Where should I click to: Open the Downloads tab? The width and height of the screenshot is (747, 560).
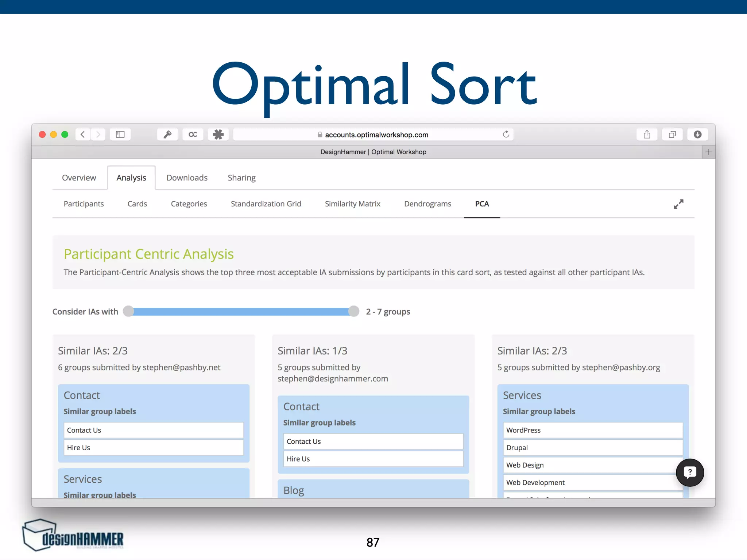[x=187, y=178]
